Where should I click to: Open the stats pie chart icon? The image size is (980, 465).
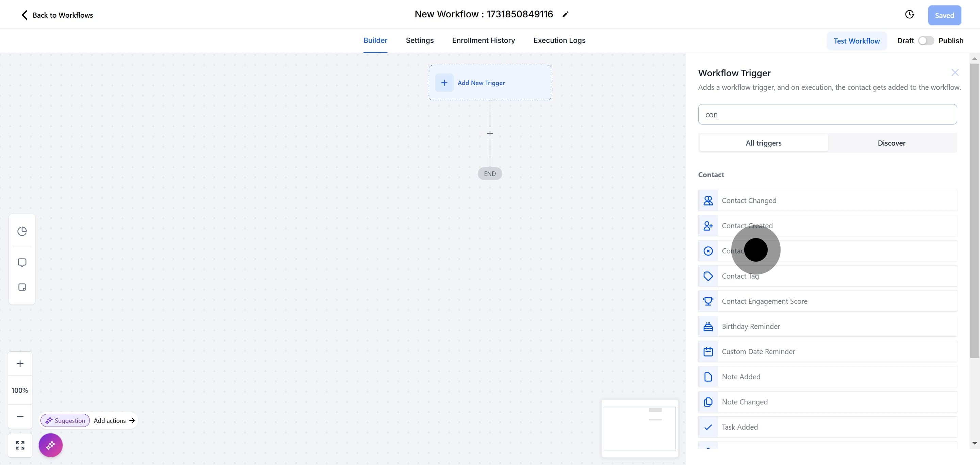(22, 231)
